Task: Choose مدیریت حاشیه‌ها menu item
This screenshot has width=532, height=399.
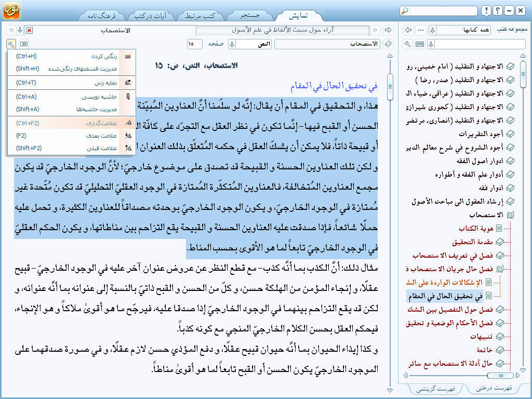Action: pos(72,109)
